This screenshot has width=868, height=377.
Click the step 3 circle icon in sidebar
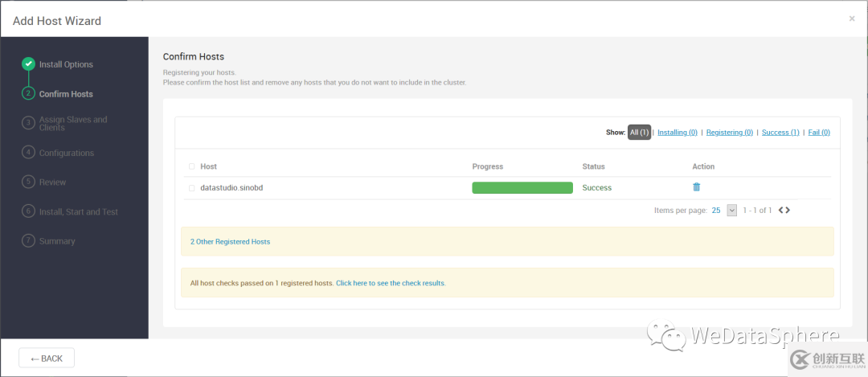[29, 123]
